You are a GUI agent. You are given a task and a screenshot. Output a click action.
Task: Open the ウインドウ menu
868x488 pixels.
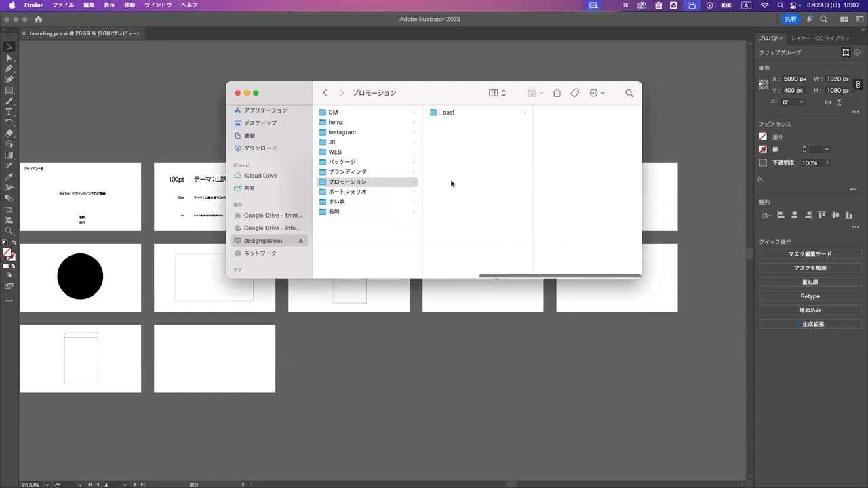(x=158, y=5)
